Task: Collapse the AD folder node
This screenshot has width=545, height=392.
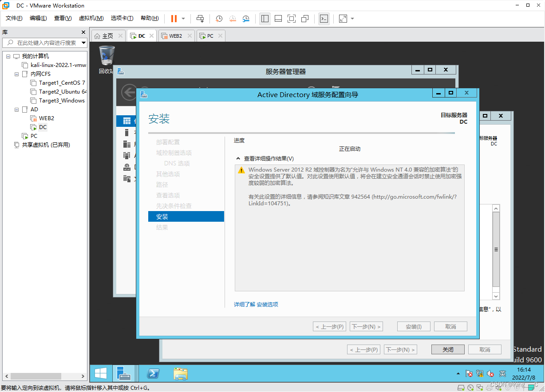Action: (16, 110)
